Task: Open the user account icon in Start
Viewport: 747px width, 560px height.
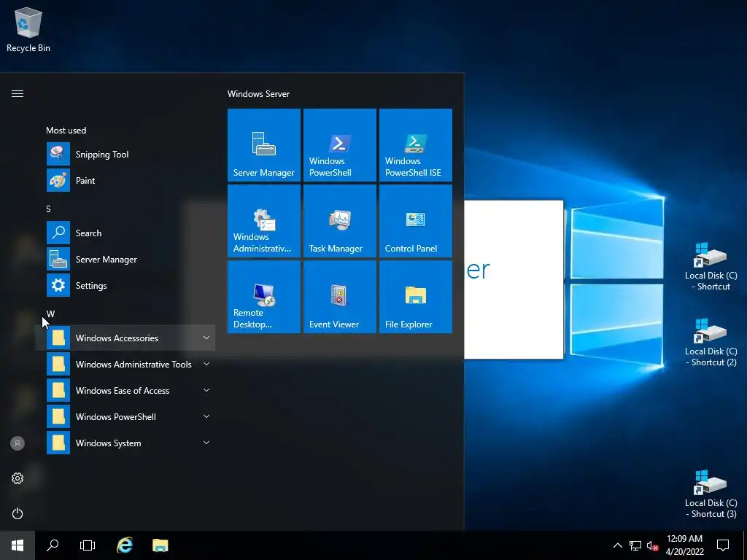Action: coord(18,443)
